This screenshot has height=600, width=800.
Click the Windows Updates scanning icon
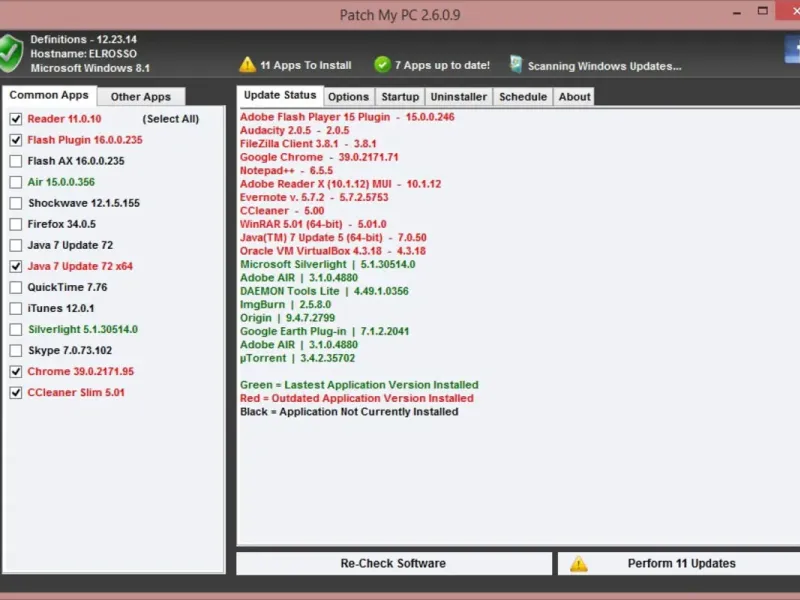(516, 65)
